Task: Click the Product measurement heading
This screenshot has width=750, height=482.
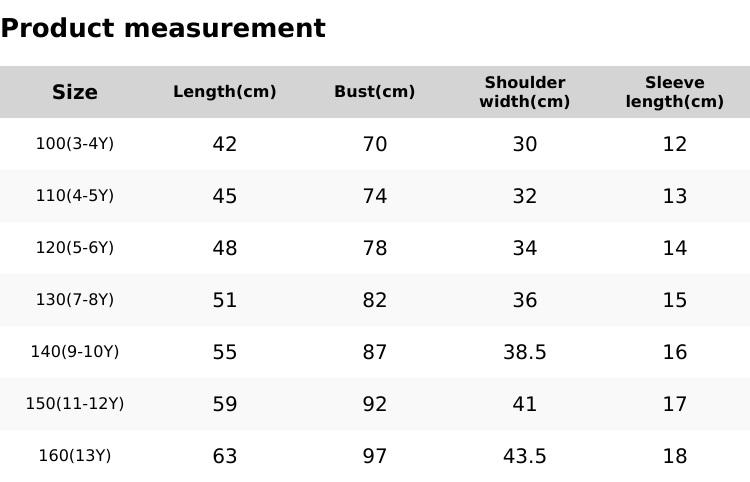Action: pos(163,28)
